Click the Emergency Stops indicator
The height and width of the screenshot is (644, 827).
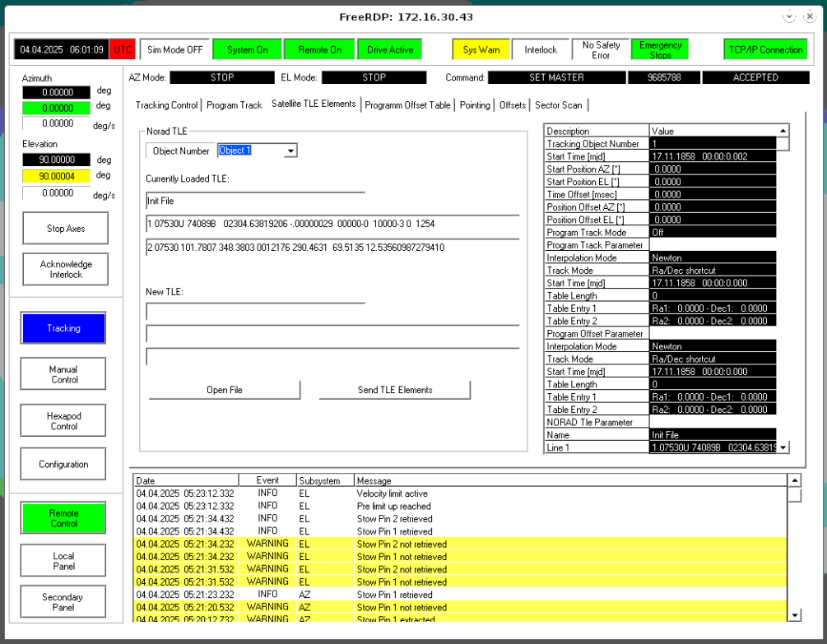point(660,49)
